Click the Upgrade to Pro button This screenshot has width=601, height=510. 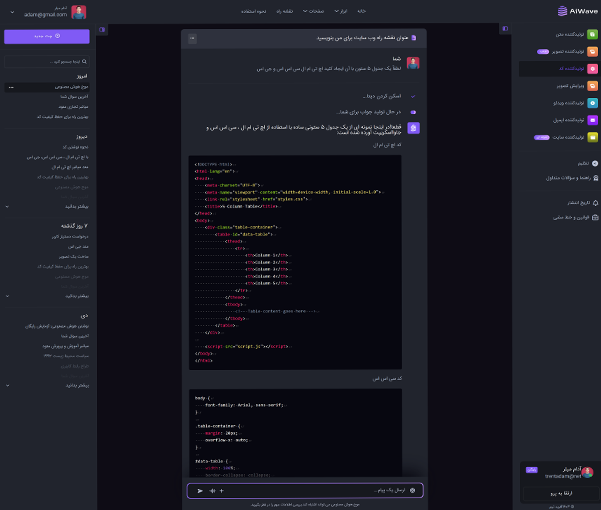point(561,493)
